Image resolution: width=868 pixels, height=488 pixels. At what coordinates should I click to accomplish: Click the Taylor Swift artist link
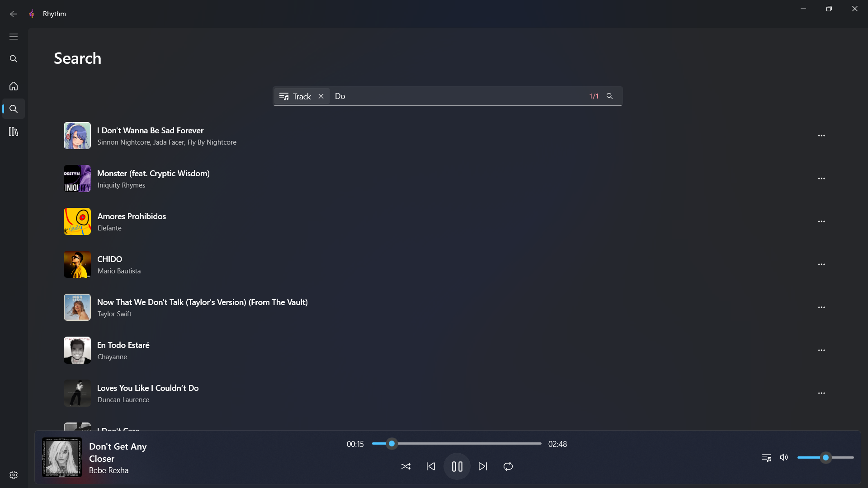114,314
